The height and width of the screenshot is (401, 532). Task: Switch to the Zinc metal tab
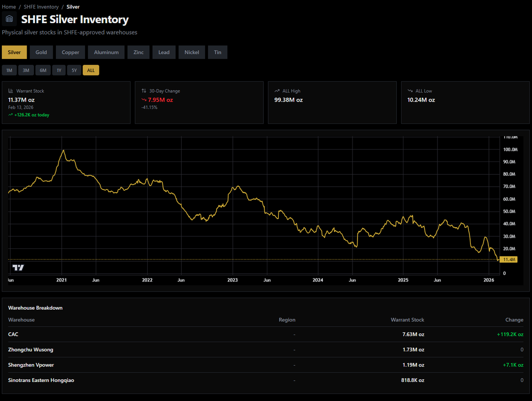[139, 52]
